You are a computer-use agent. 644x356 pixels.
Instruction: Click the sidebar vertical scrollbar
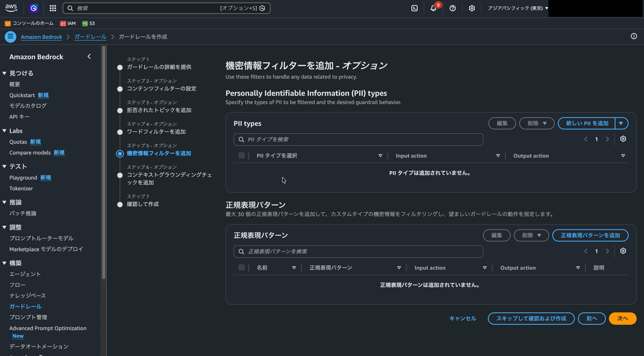click(x=103, y=162)
